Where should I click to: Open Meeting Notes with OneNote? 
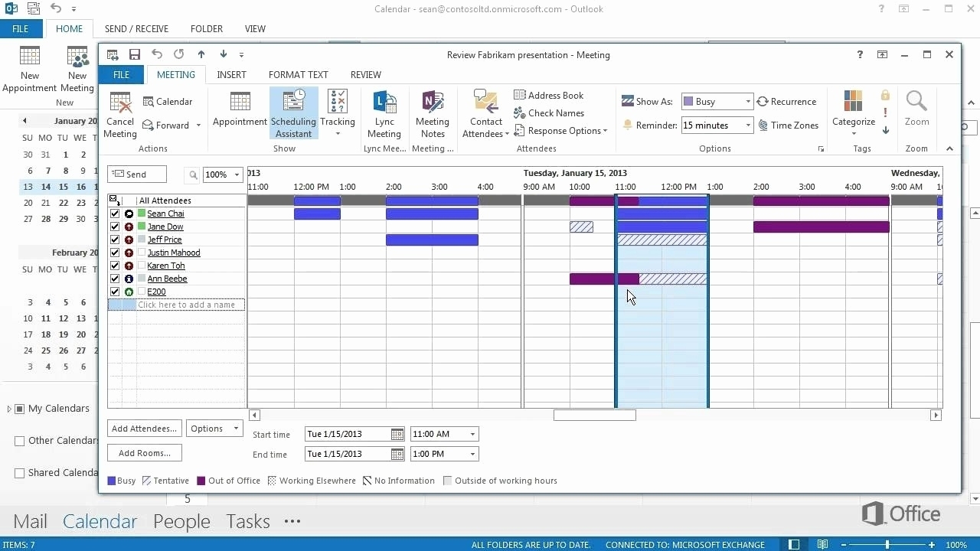tap(433, 113)
